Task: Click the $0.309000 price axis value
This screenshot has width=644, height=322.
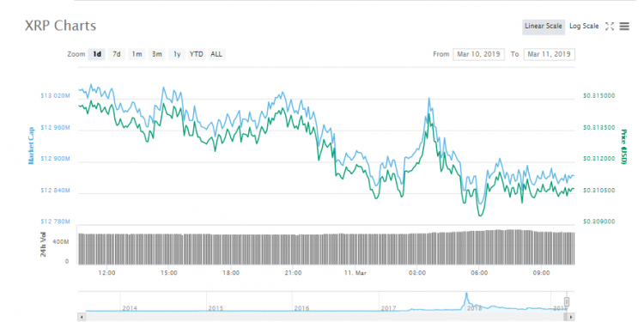Action: click(599, 222)
